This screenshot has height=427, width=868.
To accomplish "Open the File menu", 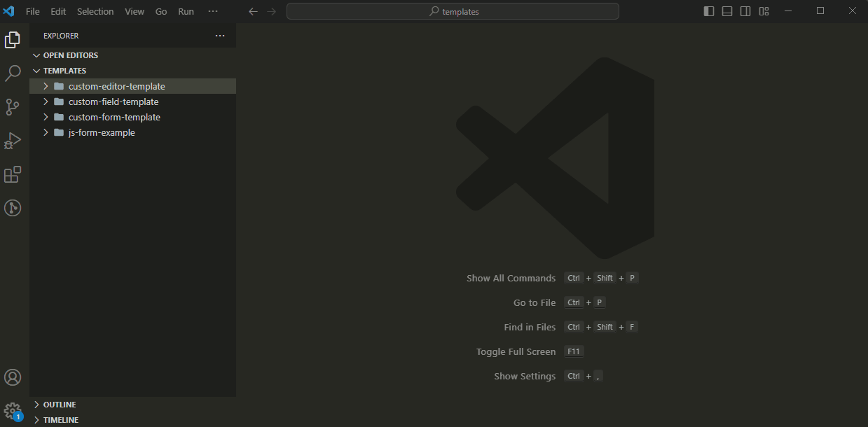I will tap(32, 10).
